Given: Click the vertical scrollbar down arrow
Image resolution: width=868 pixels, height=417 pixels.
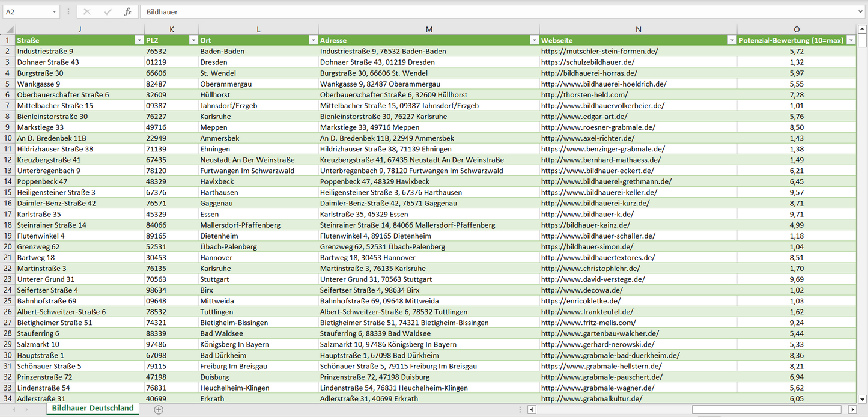Looking at the screenshot, I should pos(863,398).
